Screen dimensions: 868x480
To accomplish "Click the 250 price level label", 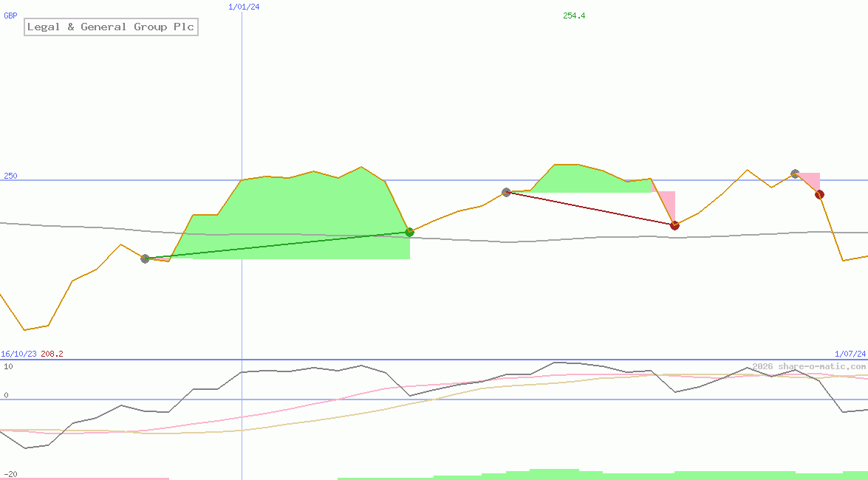I will [x=10, y=176].
